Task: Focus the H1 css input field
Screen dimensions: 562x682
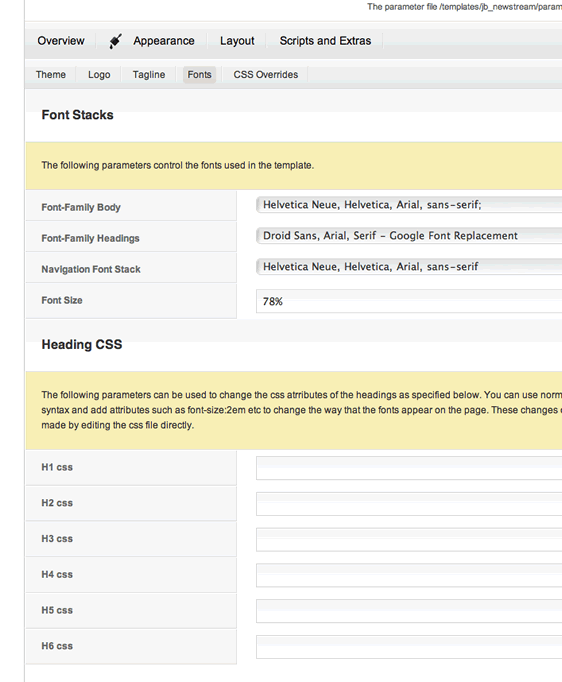Action: (409, 468)
